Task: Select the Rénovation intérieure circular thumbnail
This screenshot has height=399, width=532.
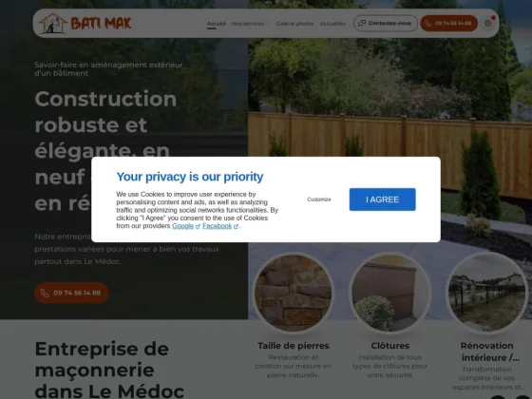Action: [486, 293]
